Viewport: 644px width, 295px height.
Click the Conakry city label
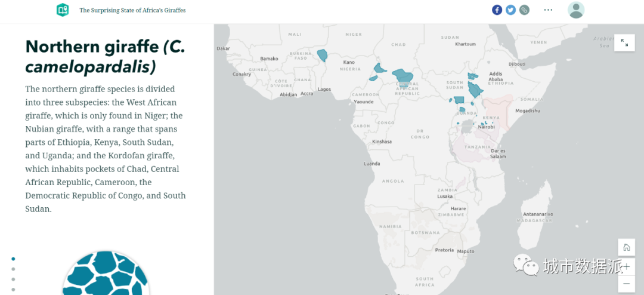click(242, 75)
